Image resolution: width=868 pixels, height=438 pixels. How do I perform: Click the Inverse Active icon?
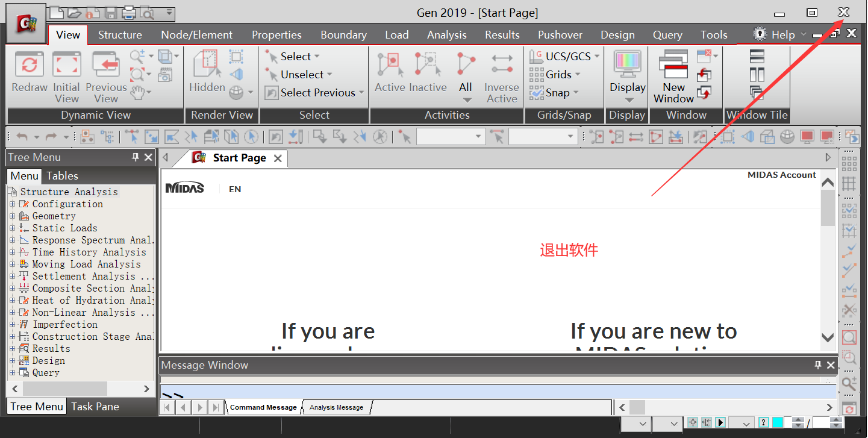tap(502, 64)
